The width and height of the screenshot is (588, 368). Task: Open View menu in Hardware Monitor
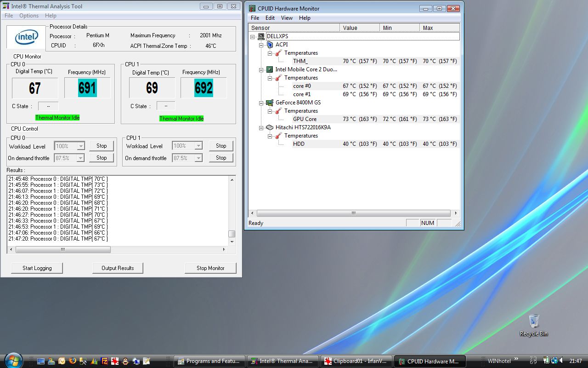pos(287,18)
